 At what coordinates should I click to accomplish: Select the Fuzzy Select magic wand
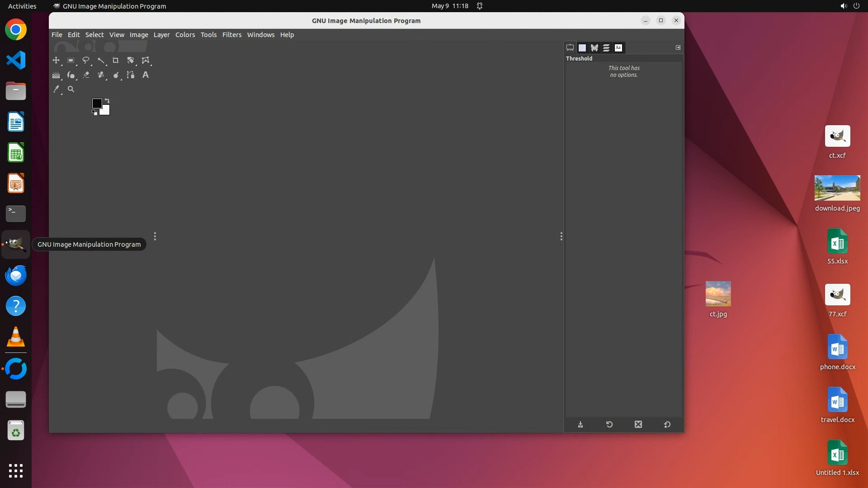point(100,60)
